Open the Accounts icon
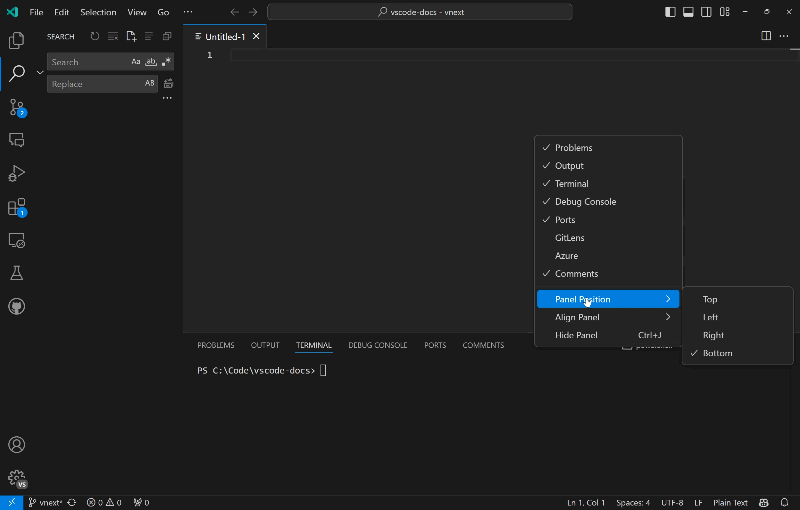 click(x=16, y=445)
